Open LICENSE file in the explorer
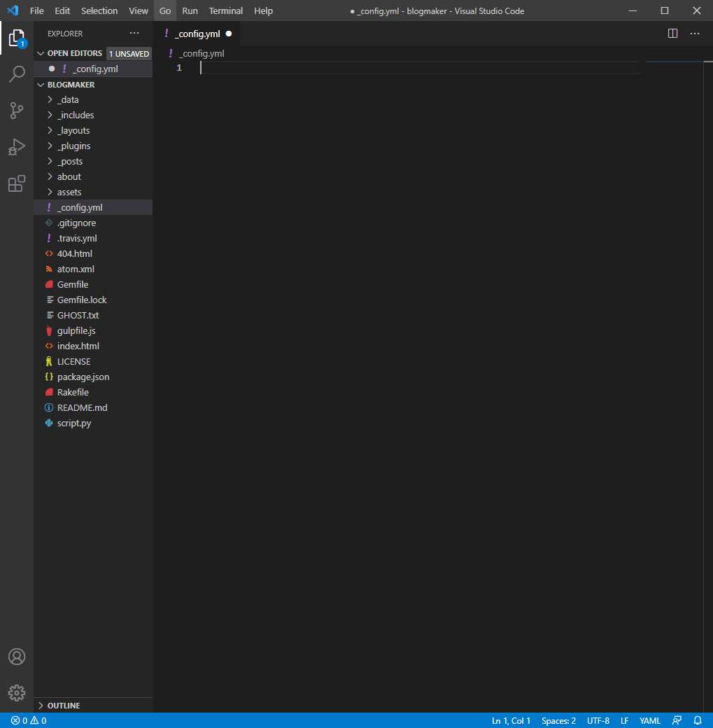Screen dimensions: 713x728 click(93, 361)
